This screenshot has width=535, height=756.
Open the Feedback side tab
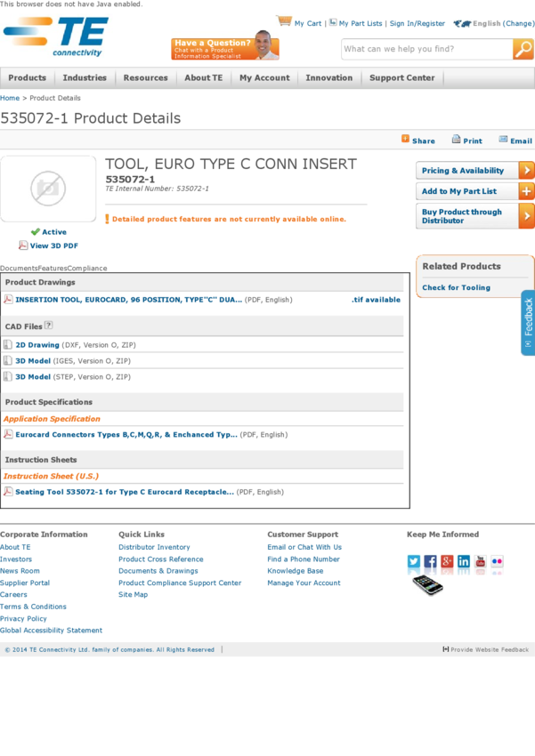click(x=528, y=322)
